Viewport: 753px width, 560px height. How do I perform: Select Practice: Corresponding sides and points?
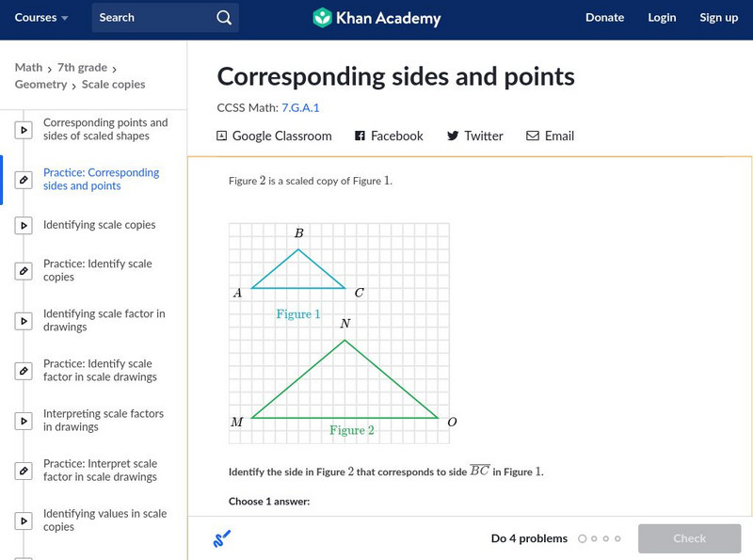pyautogui.click(x=101, y=179)
